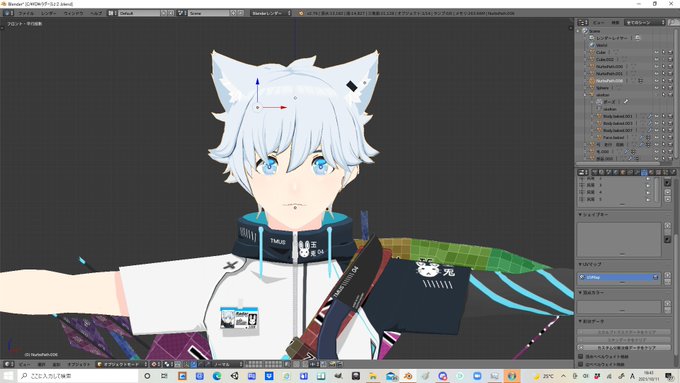Viewport: 680px width, 383px height.
Task: Select the UVMap entry in list
Action: [x=619, y=277]
